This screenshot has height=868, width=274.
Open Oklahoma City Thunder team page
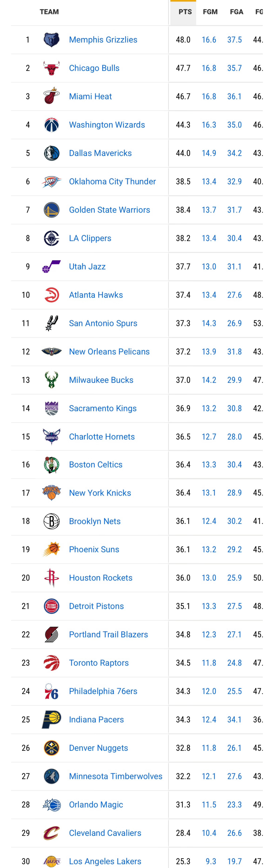[x=112, y=181]
